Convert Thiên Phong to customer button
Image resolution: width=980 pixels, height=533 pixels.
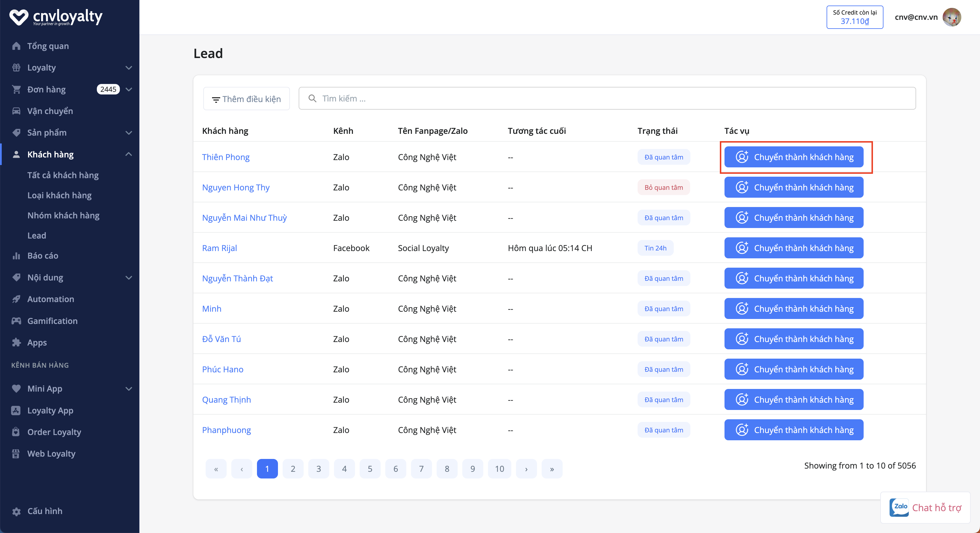[794, 157]
